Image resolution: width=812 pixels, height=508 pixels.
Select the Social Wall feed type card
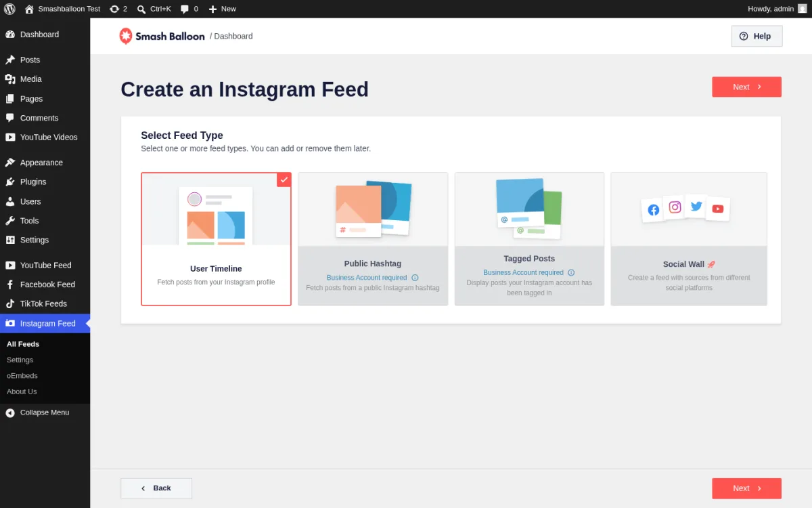[689, 238]
